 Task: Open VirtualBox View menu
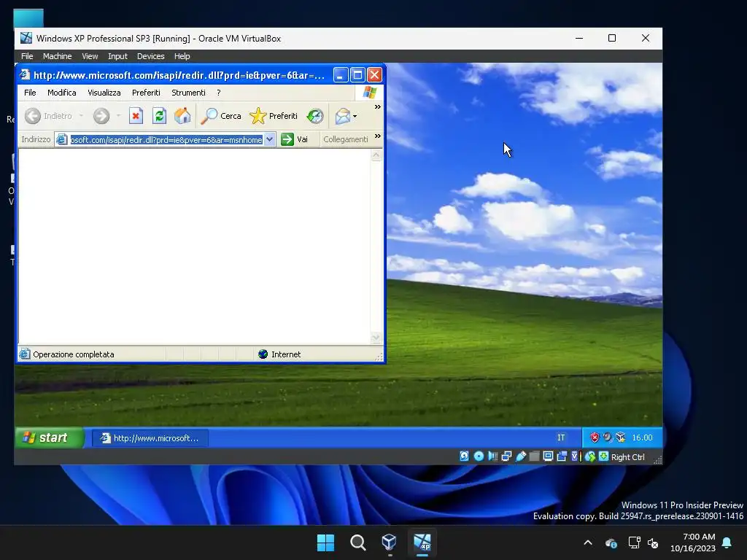point(90,56)
